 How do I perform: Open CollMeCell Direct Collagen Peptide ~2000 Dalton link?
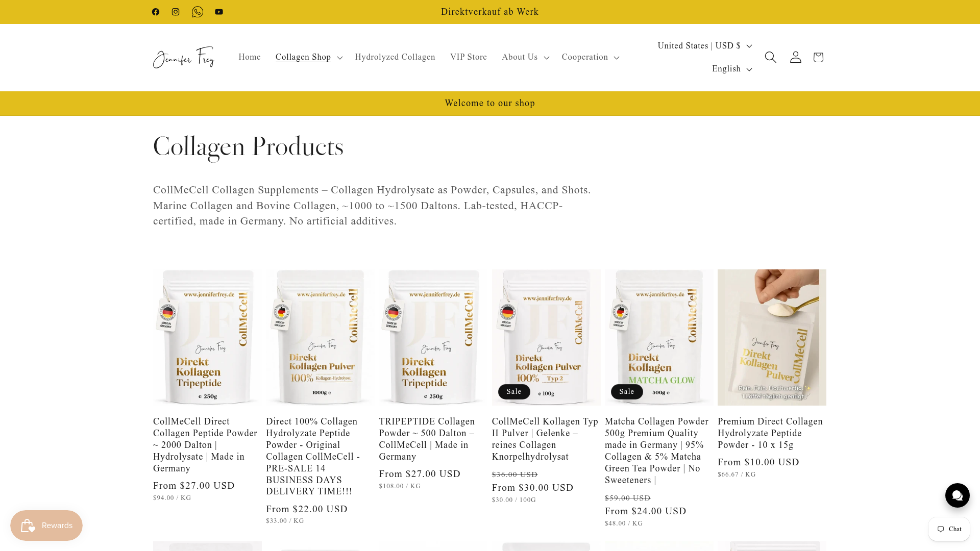[206, 445]
